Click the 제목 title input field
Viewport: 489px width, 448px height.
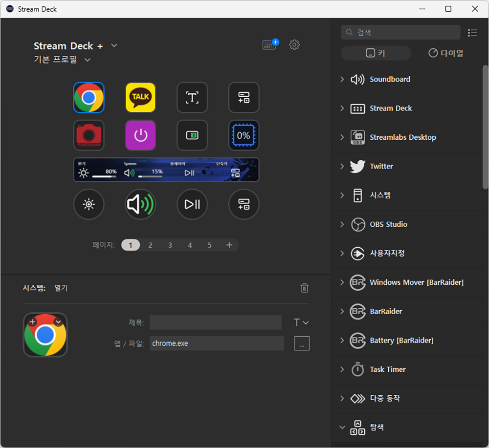(x=216, y=322)
